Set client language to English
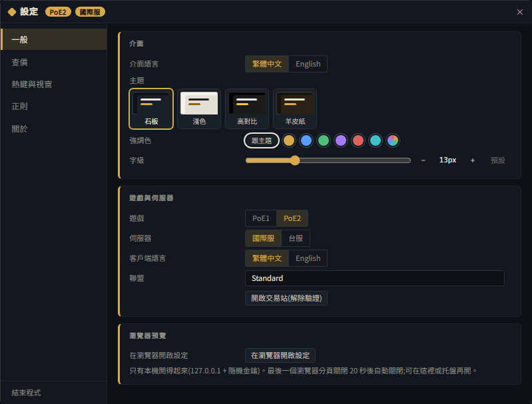The image size is (532, 404). (308, 258)
